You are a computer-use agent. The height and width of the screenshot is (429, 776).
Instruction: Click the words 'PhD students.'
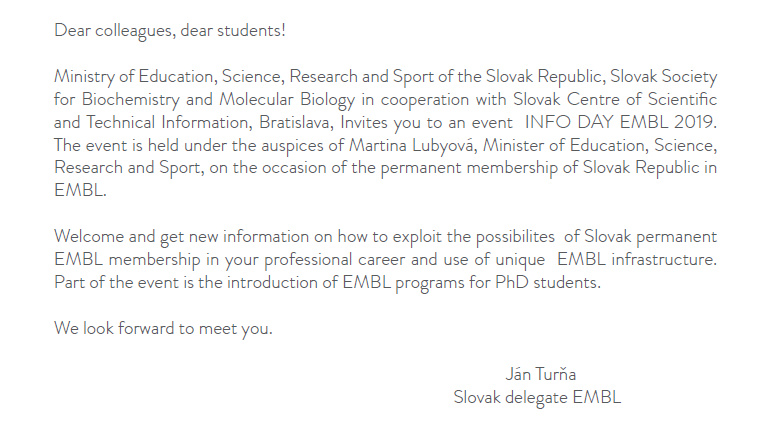click(x=548, y=282)
